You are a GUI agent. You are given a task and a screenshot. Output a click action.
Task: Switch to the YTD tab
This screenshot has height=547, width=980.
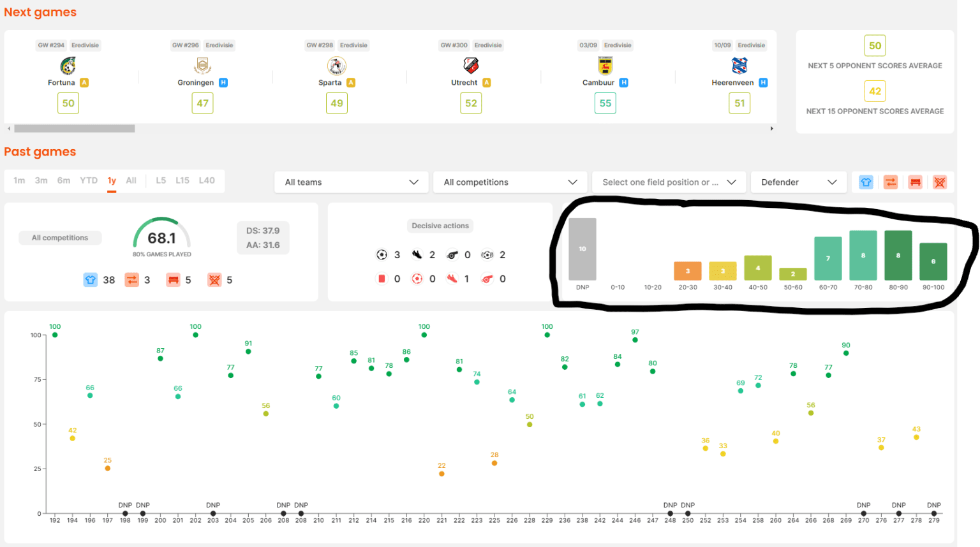(x=89, y=180)
